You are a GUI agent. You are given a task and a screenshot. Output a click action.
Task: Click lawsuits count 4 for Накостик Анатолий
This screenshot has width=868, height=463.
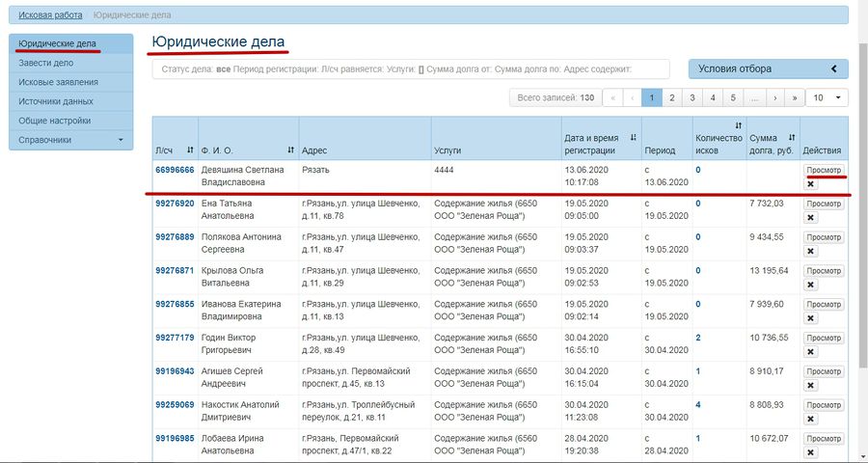[x=698, y=404]
